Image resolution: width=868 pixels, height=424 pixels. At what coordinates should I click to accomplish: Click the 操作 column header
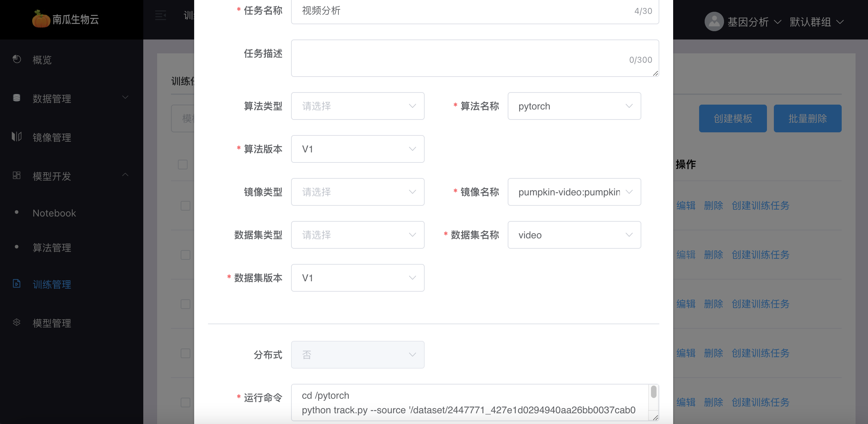point(686,164)
